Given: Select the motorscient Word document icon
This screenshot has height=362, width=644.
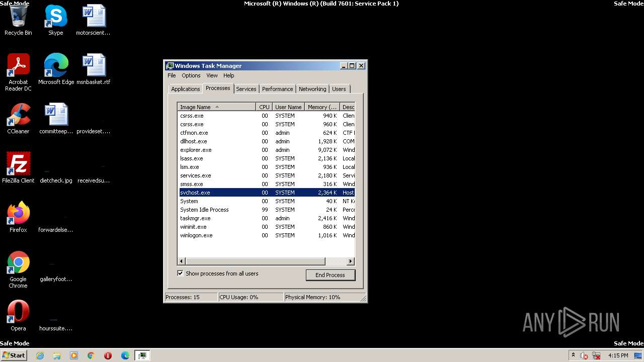Looking at the screenshot, I should point(93,20).
